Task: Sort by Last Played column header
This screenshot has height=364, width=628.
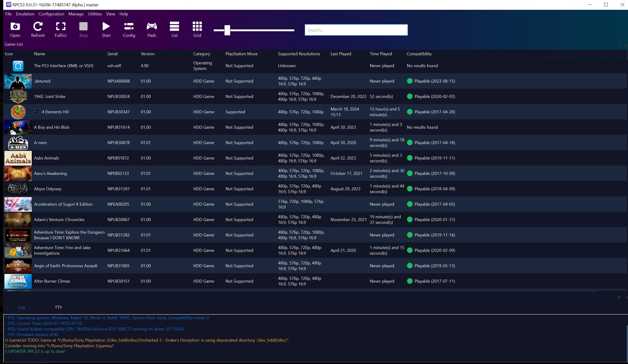Action: 341,54
